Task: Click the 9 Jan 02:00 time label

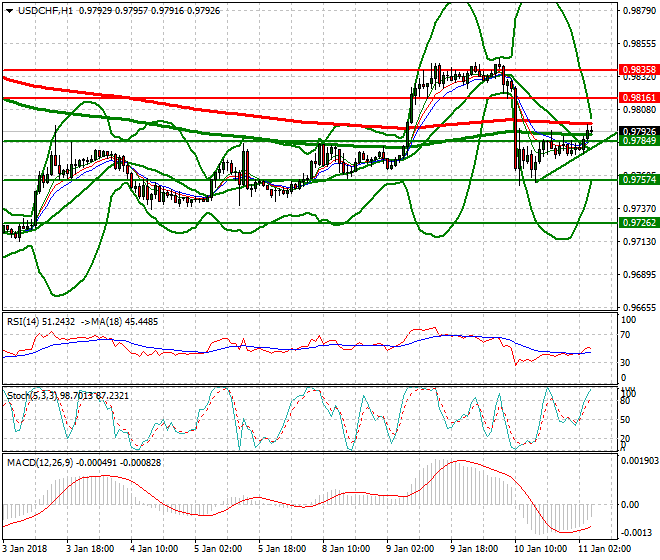Action: tap(410, 549)
